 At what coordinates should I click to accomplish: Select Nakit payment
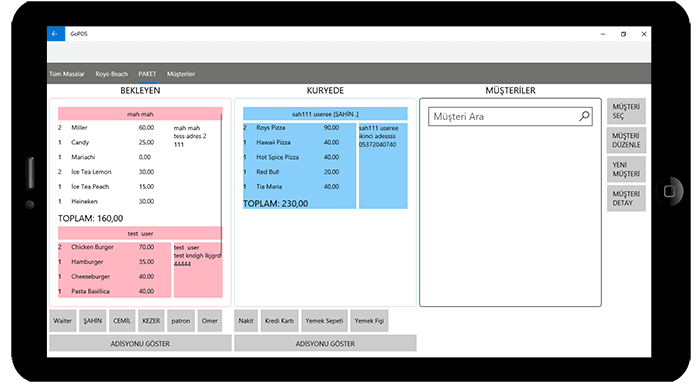(246, 321)
